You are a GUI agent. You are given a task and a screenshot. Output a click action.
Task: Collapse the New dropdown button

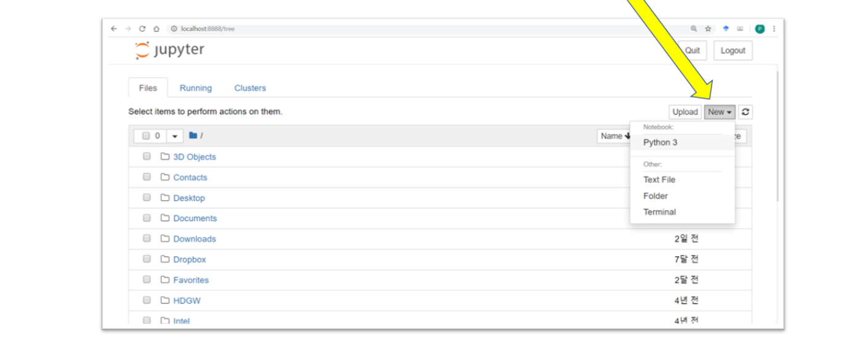click(x=720, y=111)
